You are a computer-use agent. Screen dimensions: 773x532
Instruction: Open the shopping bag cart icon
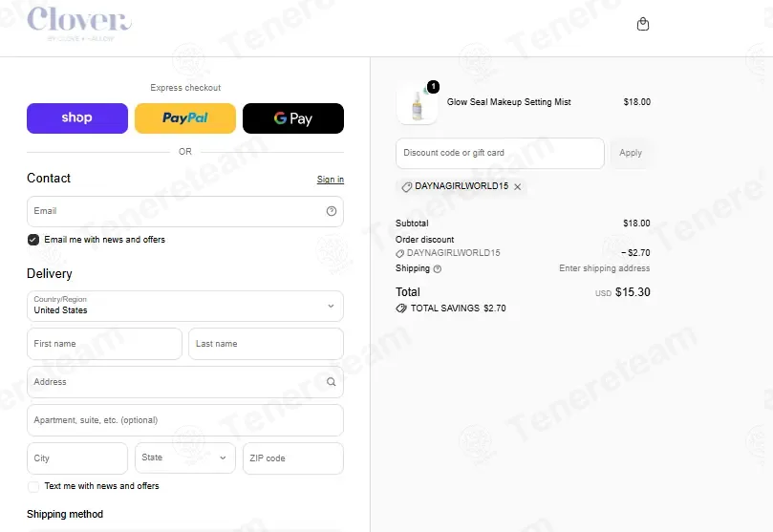(643, 24)
